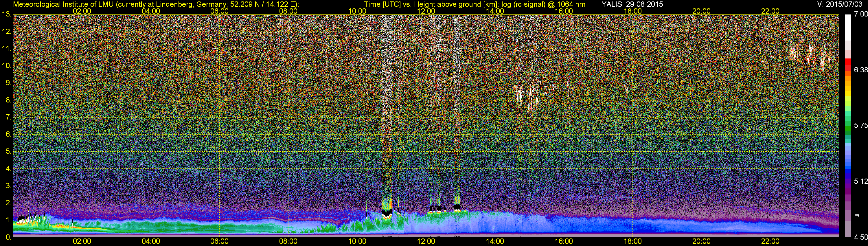The image size is (868, 246).
Task: Click the 1 km height axis label
Action: [8, 220]
